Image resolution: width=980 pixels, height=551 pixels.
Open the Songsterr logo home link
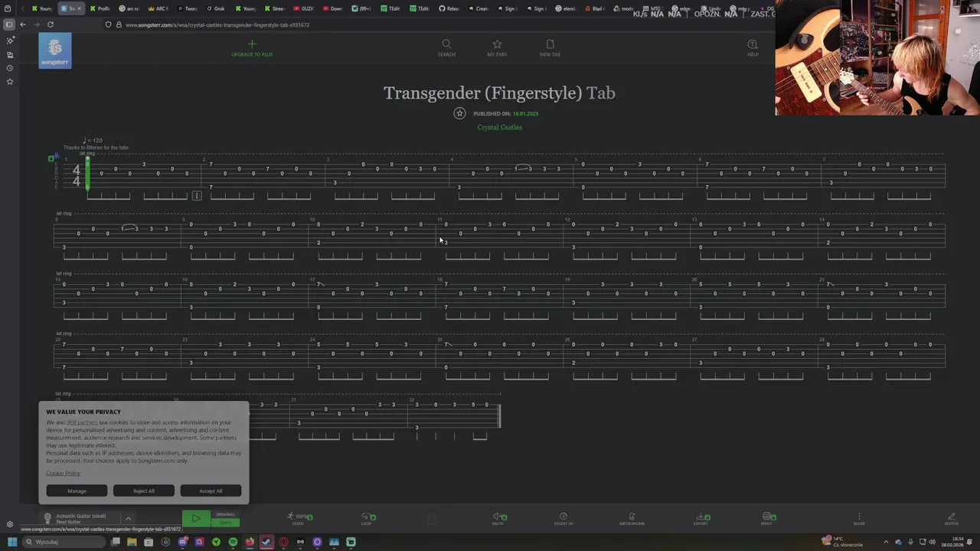point(55,51)
